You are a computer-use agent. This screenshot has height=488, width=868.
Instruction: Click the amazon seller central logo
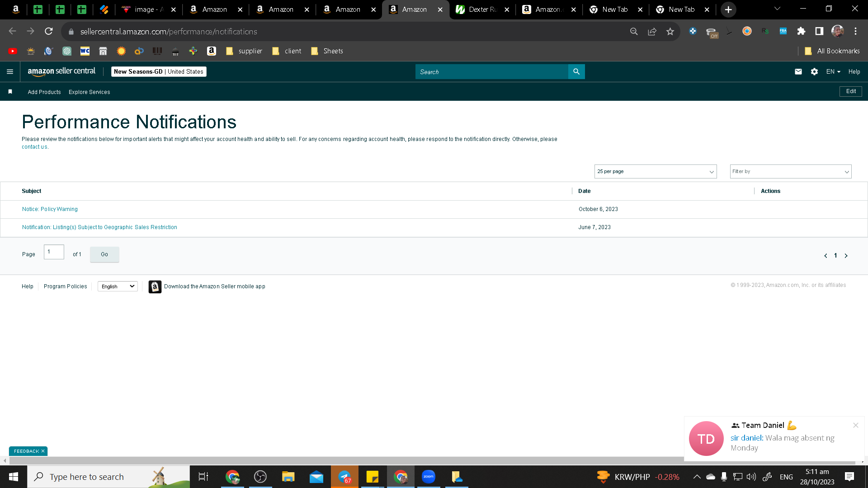61,71
